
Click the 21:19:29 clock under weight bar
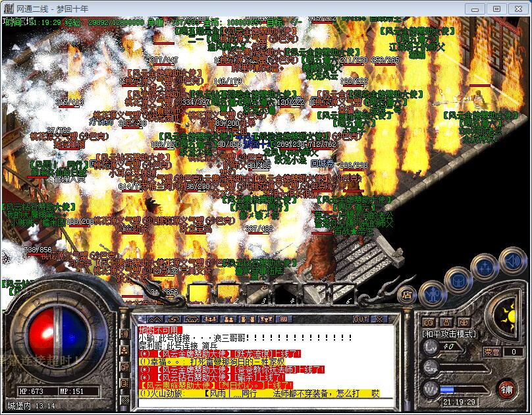tap(459, 402)
